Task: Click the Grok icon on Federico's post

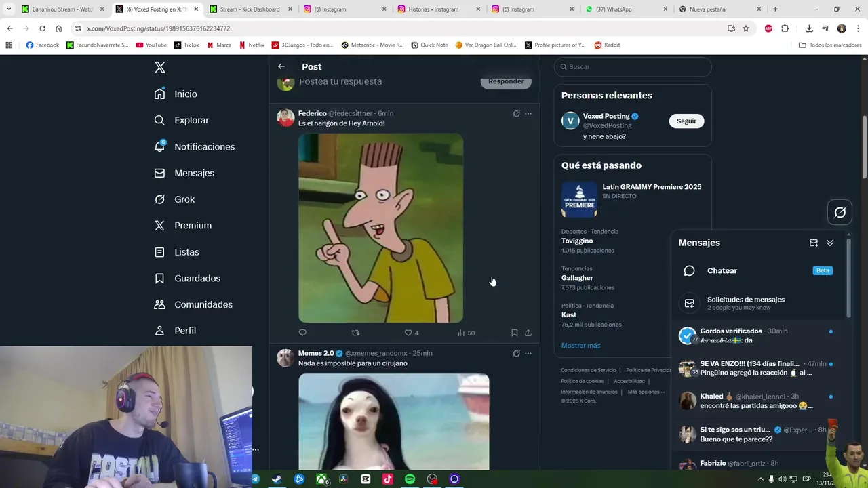Action: point(516,113)
